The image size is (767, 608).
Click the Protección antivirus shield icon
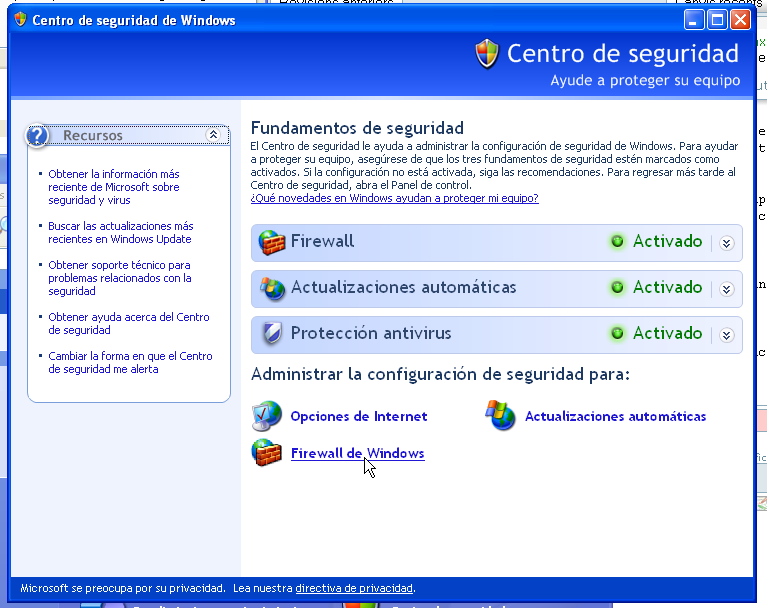click(271, 334)
